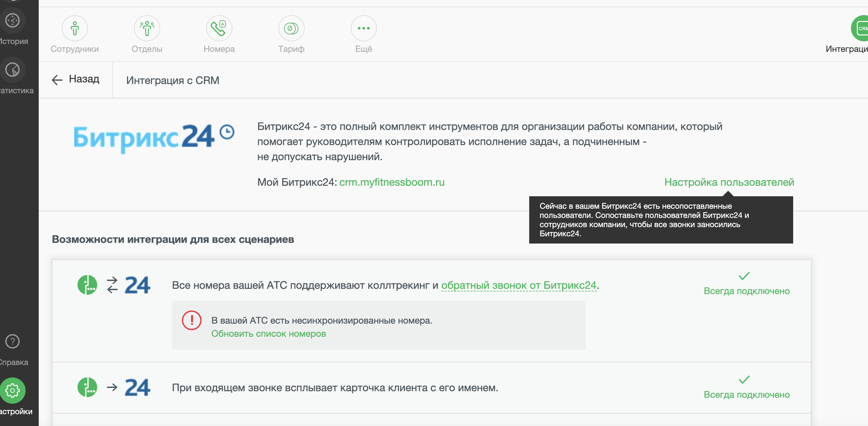868x426 pixels.
Task: Click the green ATC icon in the колтрекинг row
Action: pyautogui.click(x=87, y=285)
